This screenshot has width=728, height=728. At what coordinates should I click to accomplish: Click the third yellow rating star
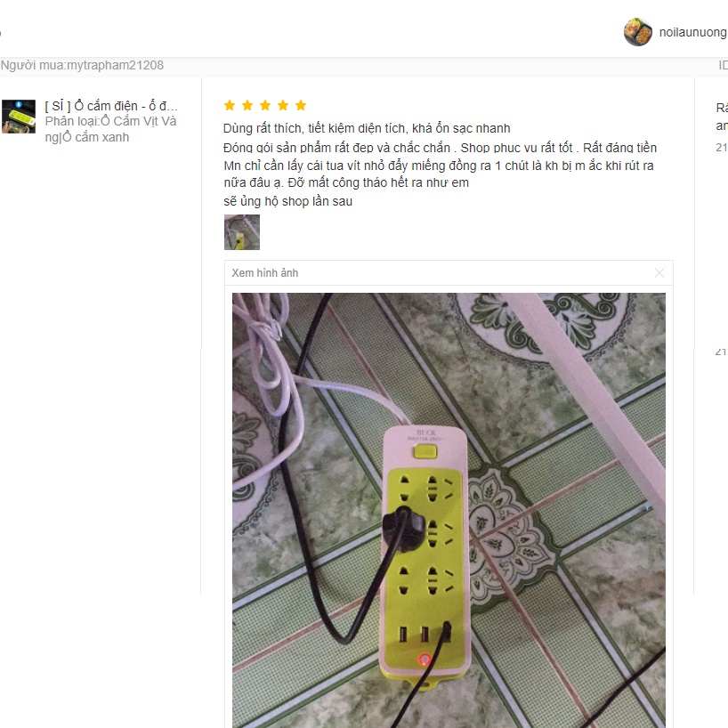coord(265,105)
